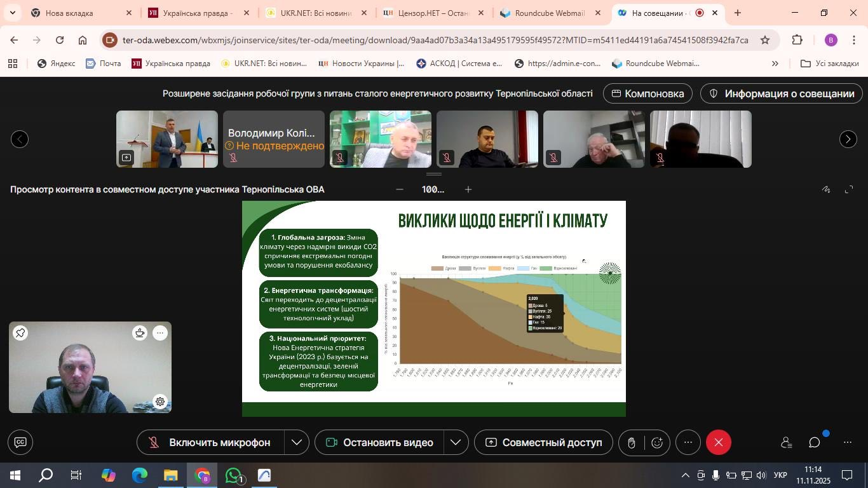Screen dimensions: 868x488
Task: Expand microphone audio options arrow
Action: (x=297, y=442)
